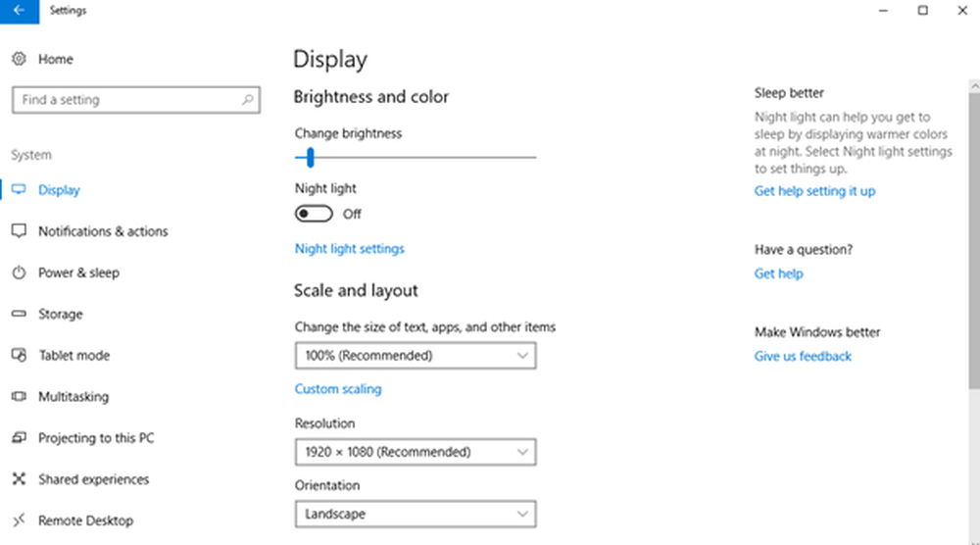Turn on the Night light switch
This screenshot has width=980, height=545.
[x=314, y=214]
